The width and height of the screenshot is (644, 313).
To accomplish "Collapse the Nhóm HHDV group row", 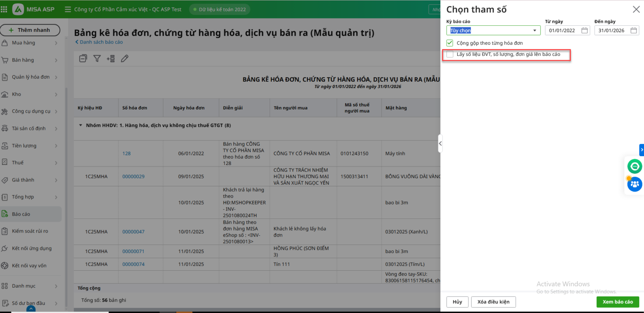I will pyautogui.click(x=80, y=126).
